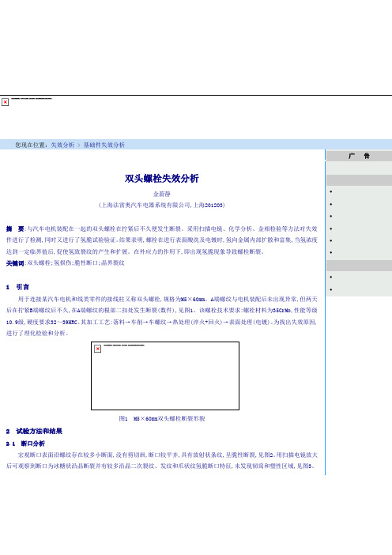Screen dimensions: 392x555
Task: Click the heading 2 试验方法和结果
Action: click(34, 431)
